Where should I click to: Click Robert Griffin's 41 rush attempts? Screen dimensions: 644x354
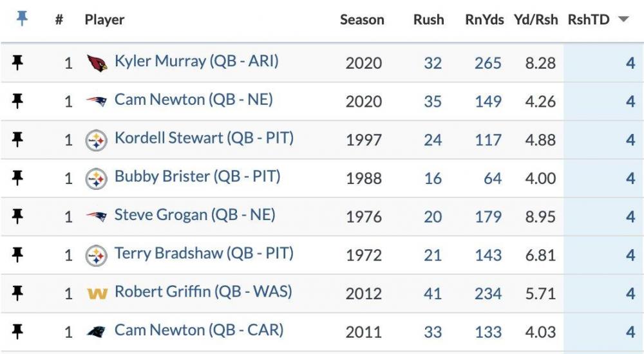pos(433,293)
